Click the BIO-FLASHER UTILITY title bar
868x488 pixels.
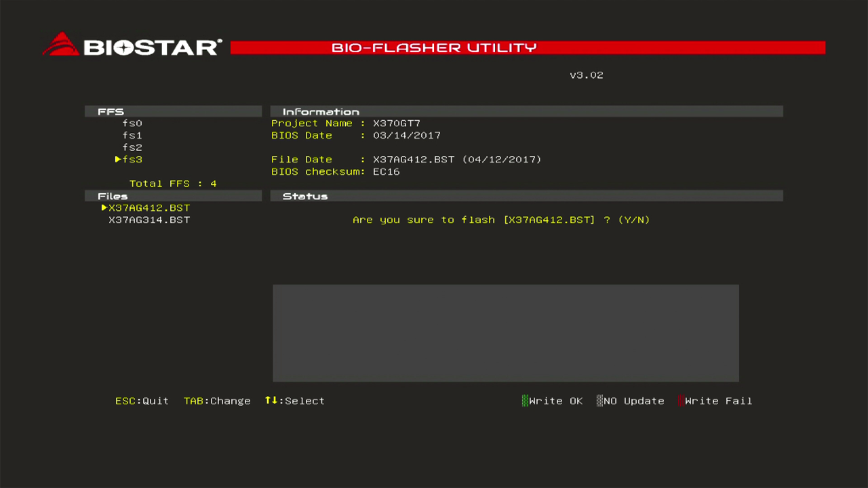click(528, 47)
